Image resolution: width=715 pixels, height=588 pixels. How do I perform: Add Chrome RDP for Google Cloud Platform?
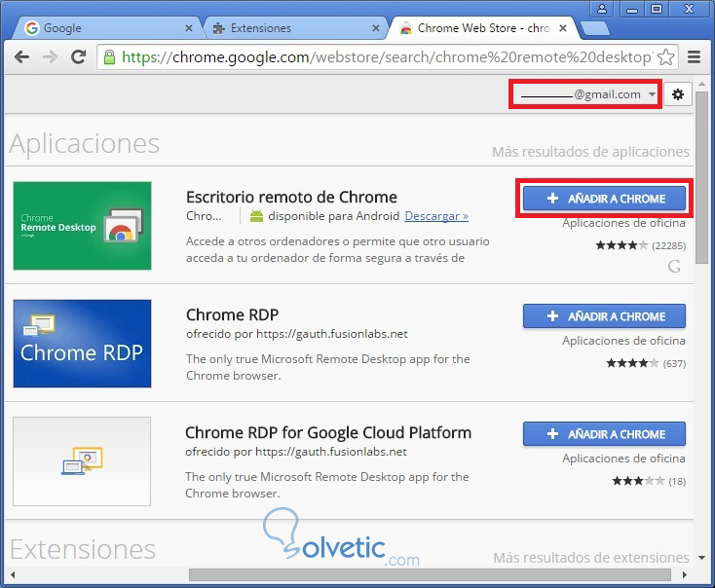click(604, 434)
